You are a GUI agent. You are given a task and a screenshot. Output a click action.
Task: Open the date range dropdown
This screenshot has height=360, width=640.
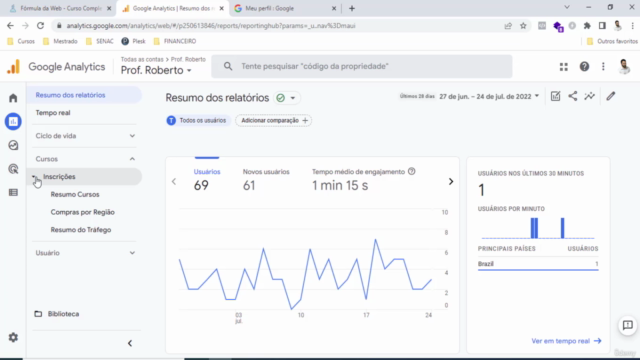click(489, 97)
